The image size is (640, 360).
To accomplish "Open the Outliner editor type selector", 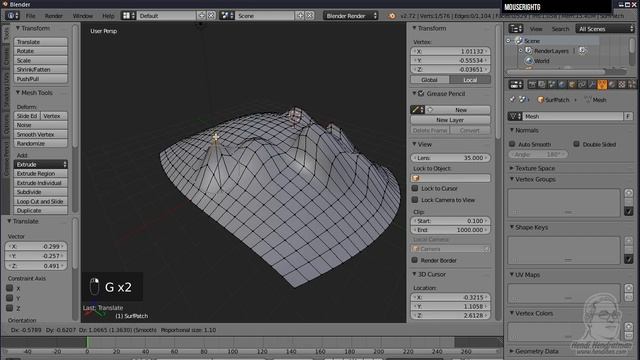I will coord(516,29).
